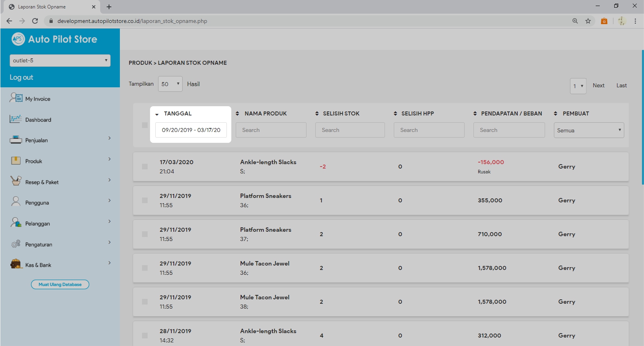
Task: Check the 17/03/2020 Ankle-length Slacks row
Action: tap(145, 167)
